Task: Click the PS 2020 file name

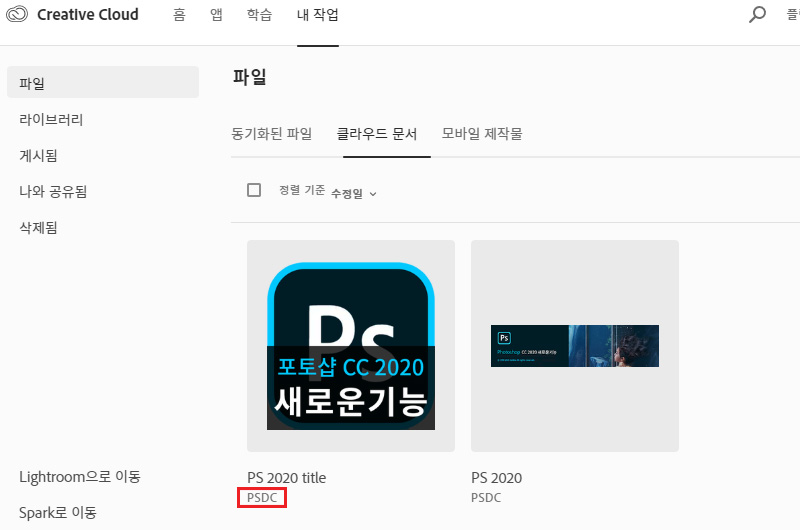Action: [x=496, y=478]
